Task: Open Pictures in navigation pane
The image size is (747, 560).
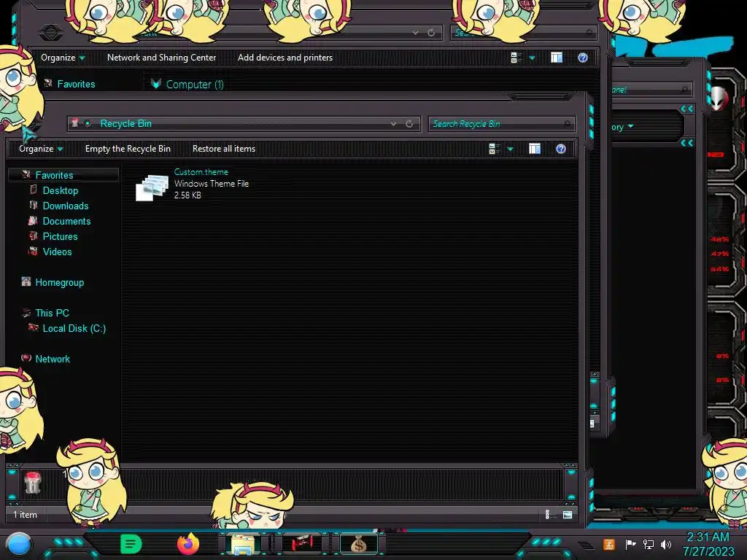Action: click(x=60, y=236)
